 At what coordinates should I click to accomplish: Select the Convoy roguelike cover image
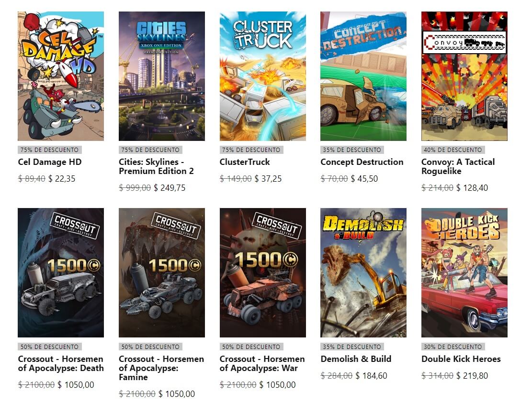coord(464,76)
